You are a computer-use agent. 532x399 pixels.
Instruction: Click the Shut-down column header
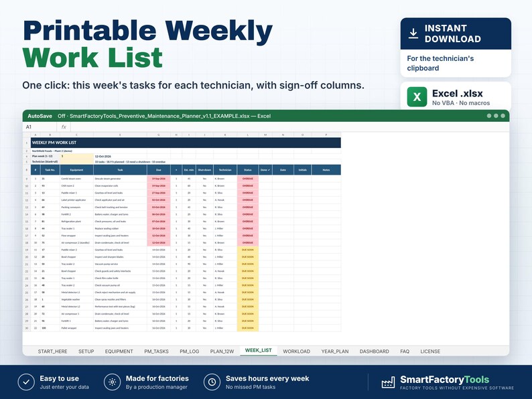[x=204, y=170]
